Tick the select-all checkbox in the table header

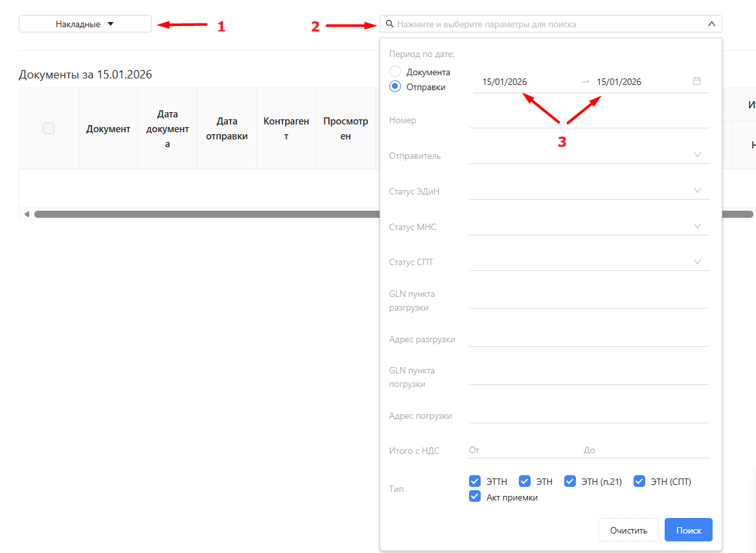tap(49, 128)
